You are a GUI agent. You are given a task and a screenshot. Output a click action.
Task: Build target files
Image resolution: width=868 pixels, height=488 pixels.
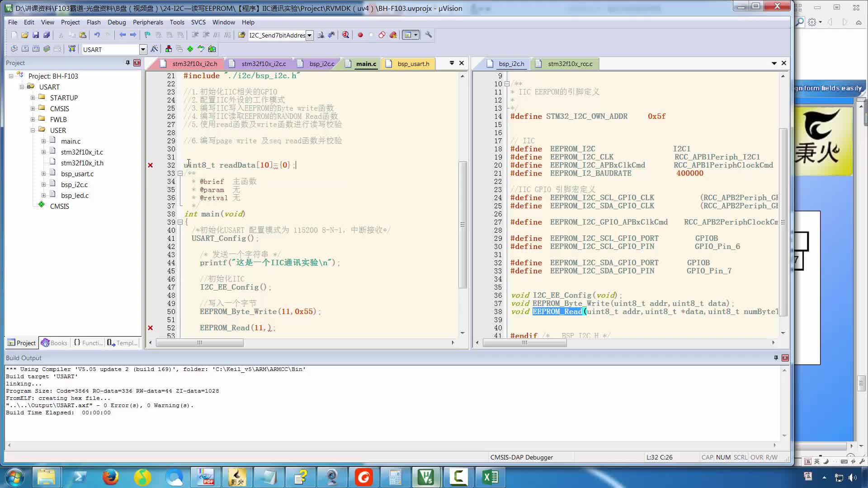click(x=25, y=49)
